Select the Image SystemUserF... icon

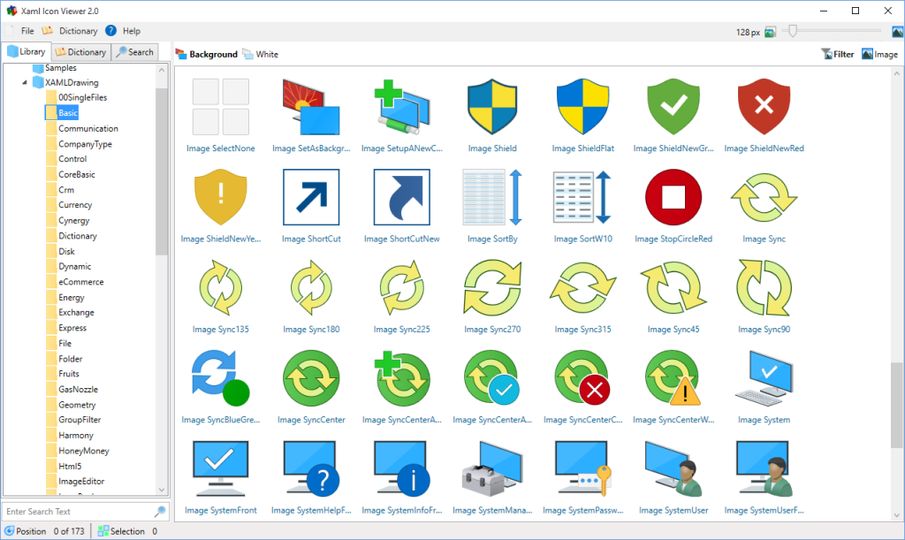[x=764, y=469]
